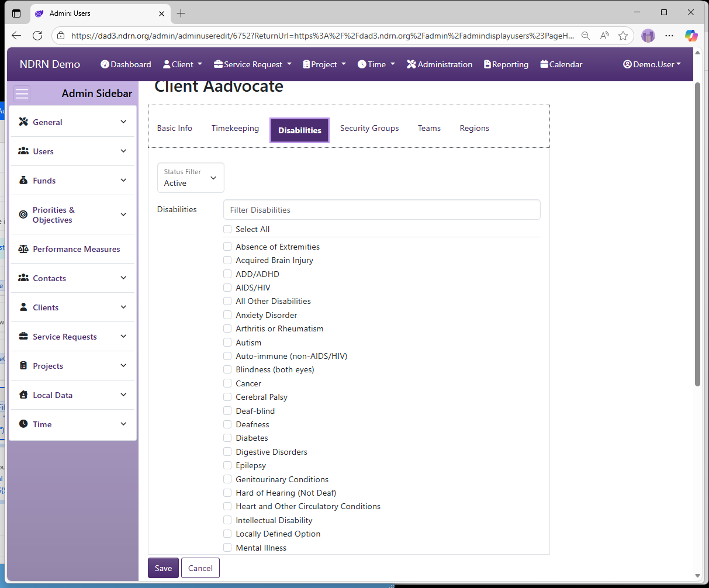This screenshot has height=588, width=709.
Task: Open the Dashboard link in navbar
Action: [x=126, y=64]
